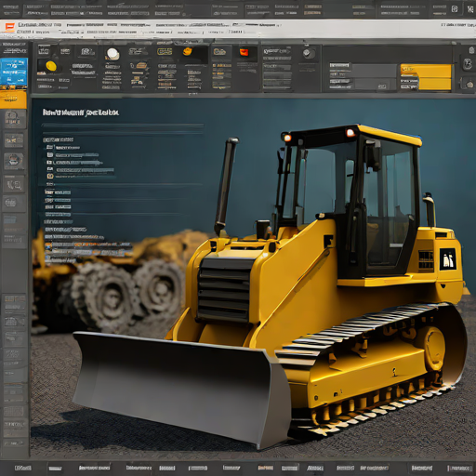Image resolution: width=476 pixels, height=476 pixels.
Task: Click the orange application logo in title bar
Action: [9, 27]
